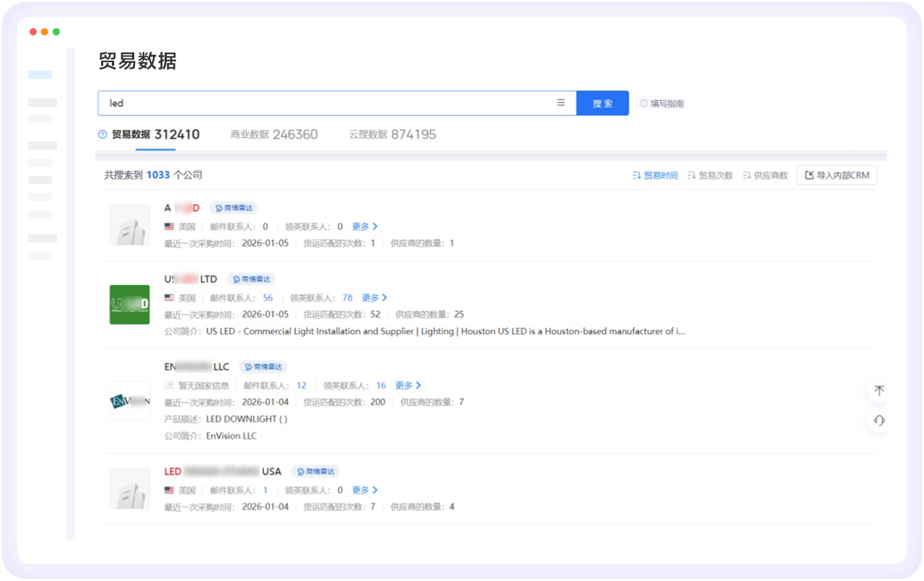The height and width of the screenshot is (581, 924).
Task: Click the help icon beside 贸易数据 tab
Action: tap(103, 135)
